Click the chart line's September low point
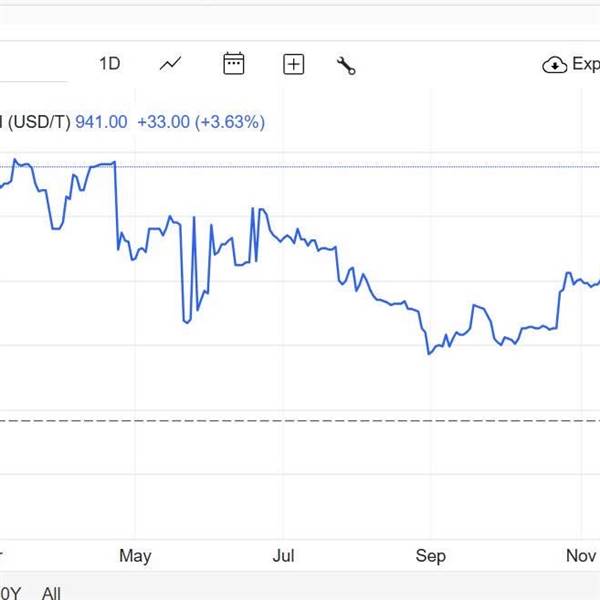Screen dimensions: 600x600 (x=429, y=353)
